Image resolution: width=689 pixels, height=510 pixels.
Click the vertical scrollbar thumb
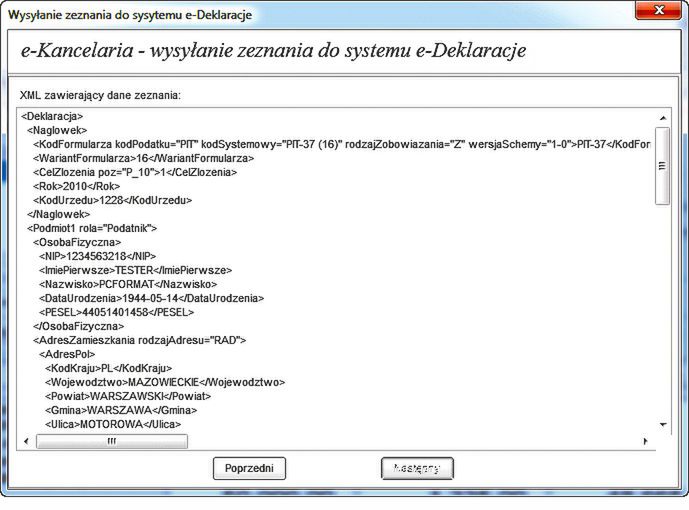click(x=662, y=166)
